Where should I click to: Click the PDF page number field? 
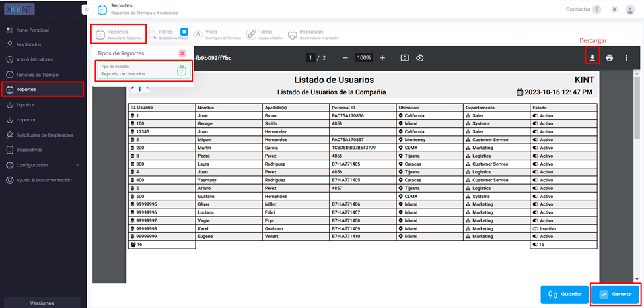(x=310, y=58)
